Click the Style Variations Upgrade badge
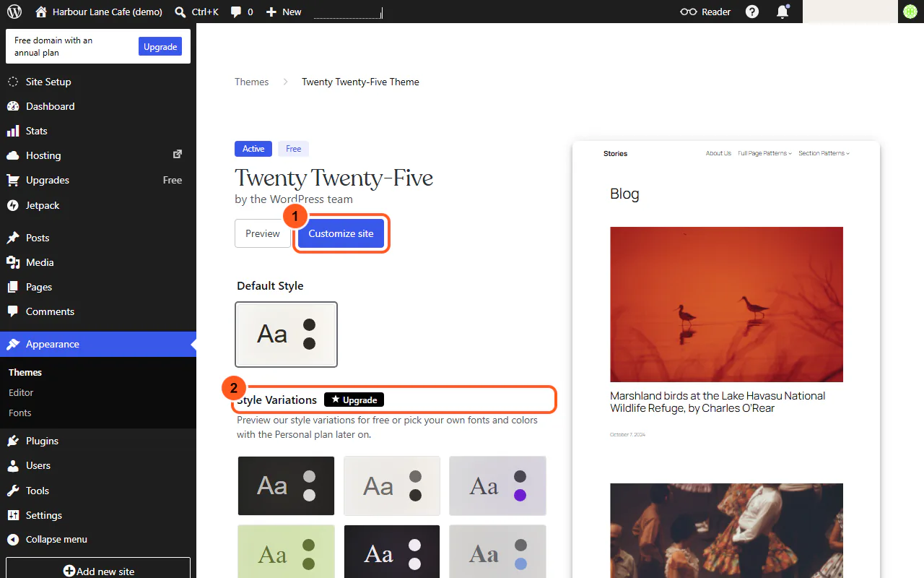This screenshot has width=924, height=578. (x=354, y=400)
